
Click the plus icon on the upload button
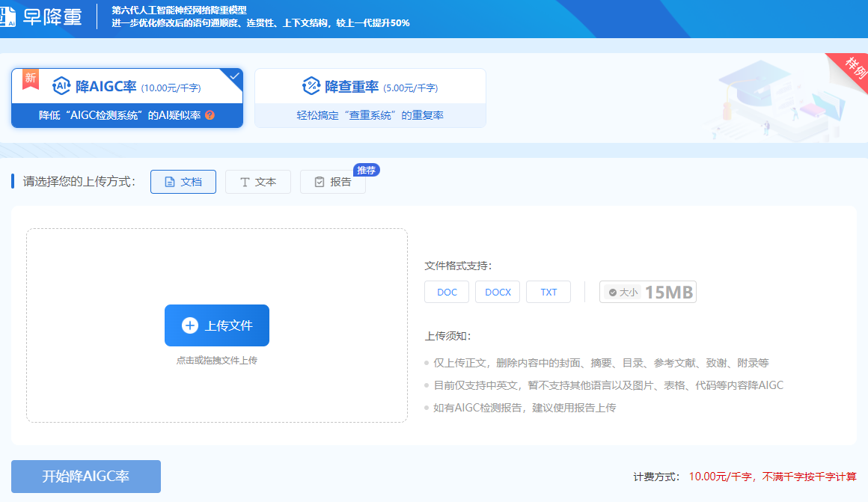pos(190,325)
